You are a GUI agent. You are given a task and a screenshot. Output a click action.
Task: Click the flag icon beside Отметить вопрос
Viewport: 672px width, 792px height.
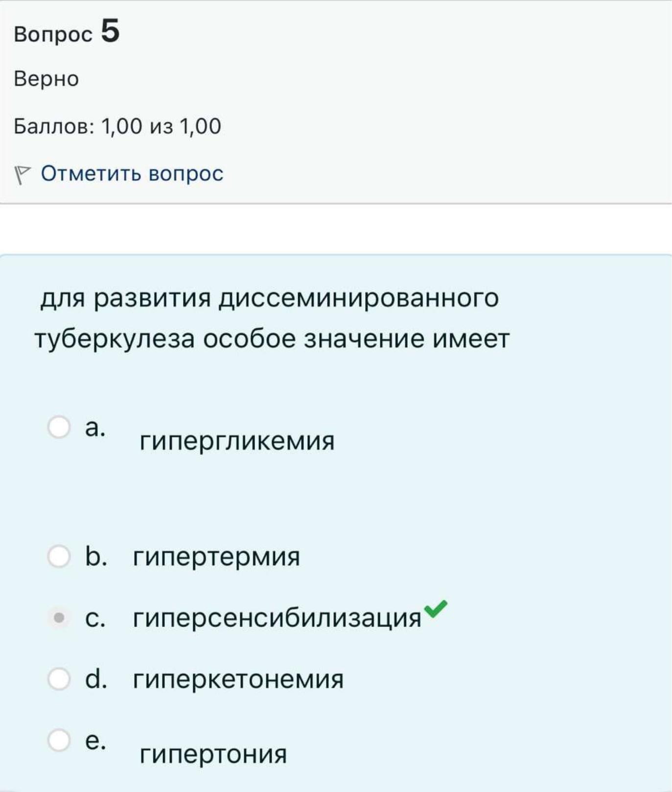pos(22,175)
